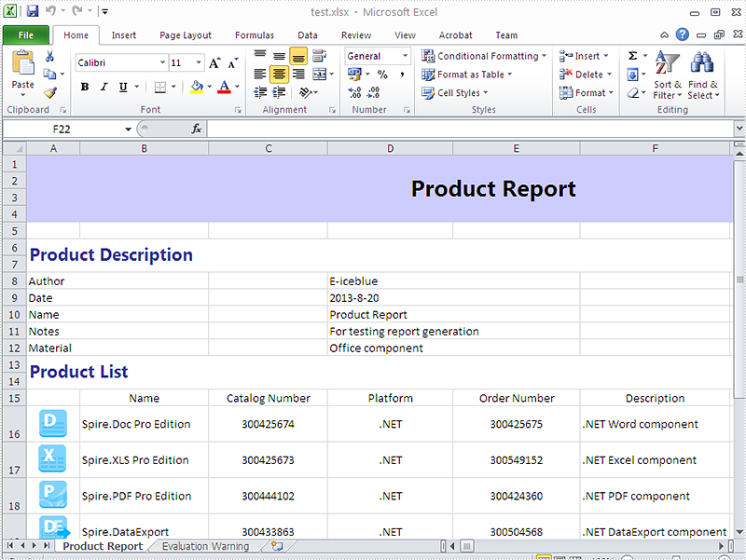Open the Conditional Formatting menu
The image size is (746, 560).
(x=484, y=56)
